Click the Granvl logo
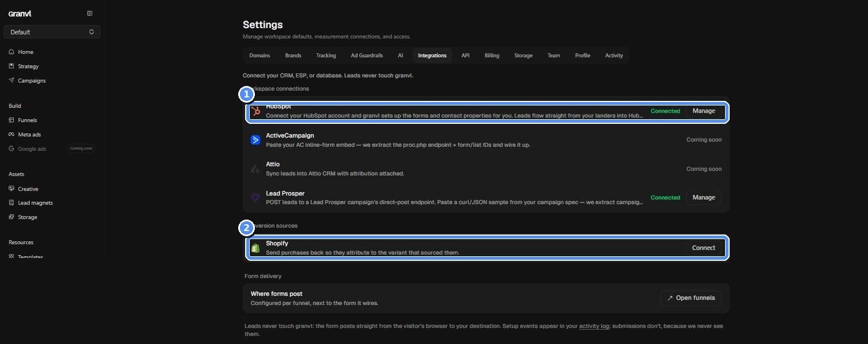The width and height of the screenshot is (868, 344). click(19, 14)
